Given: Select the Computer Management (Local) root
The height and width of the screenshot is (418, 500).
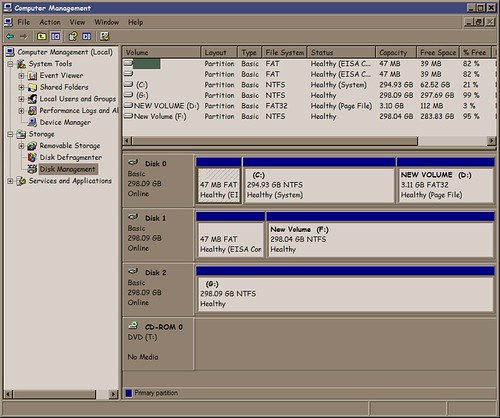Looking at the screenshot, I should [x=65, y=52].
